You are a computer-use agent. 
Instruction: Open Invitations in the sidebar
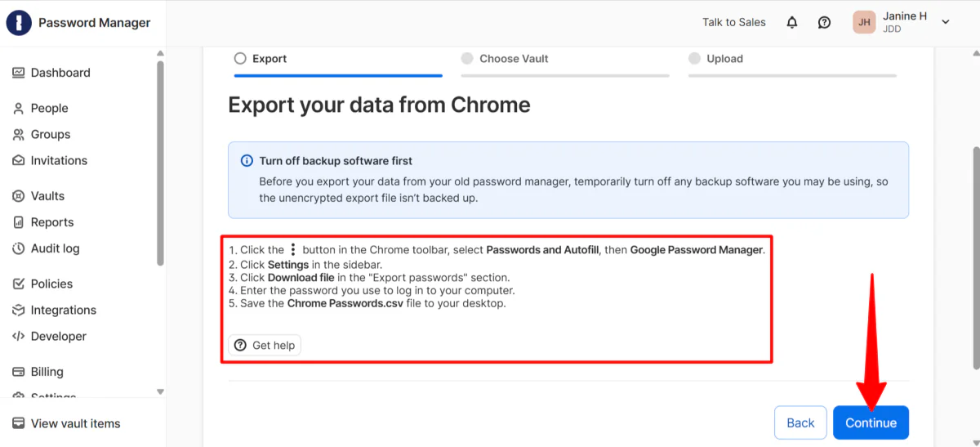pyautogui.click(x=59, y=161)
